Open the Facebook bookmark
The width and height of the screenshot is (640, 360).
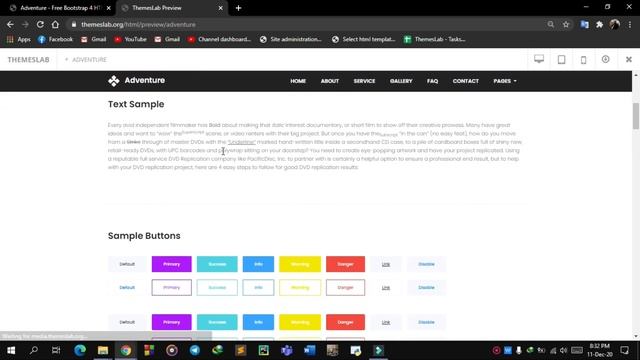point(55,39)
